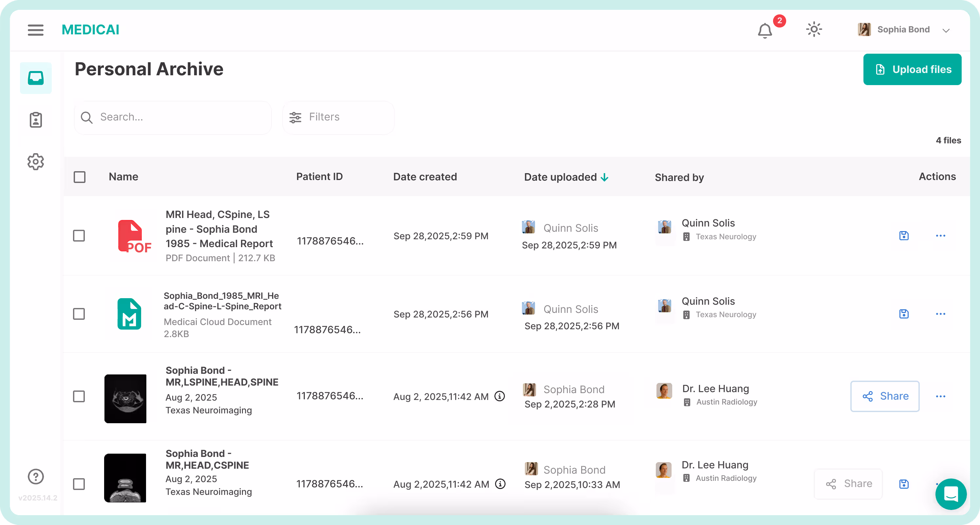Viewport: 980px width, 525px height.
Task: Open the MR,HEAD,CSPINE scan thumbnail
Action: [125, 478]
